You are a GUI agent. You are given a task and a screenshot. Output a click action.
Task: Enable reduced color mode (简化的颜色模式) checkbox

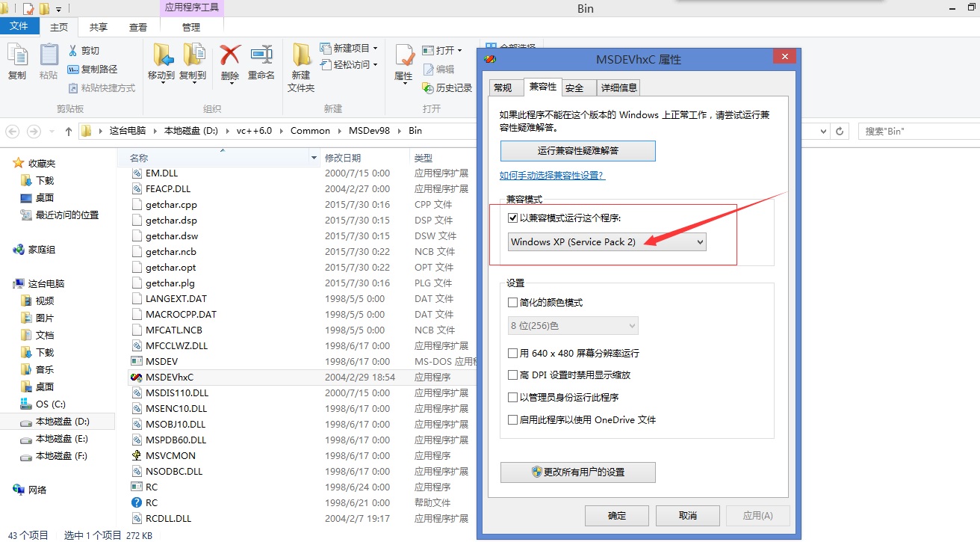(512, 303)
